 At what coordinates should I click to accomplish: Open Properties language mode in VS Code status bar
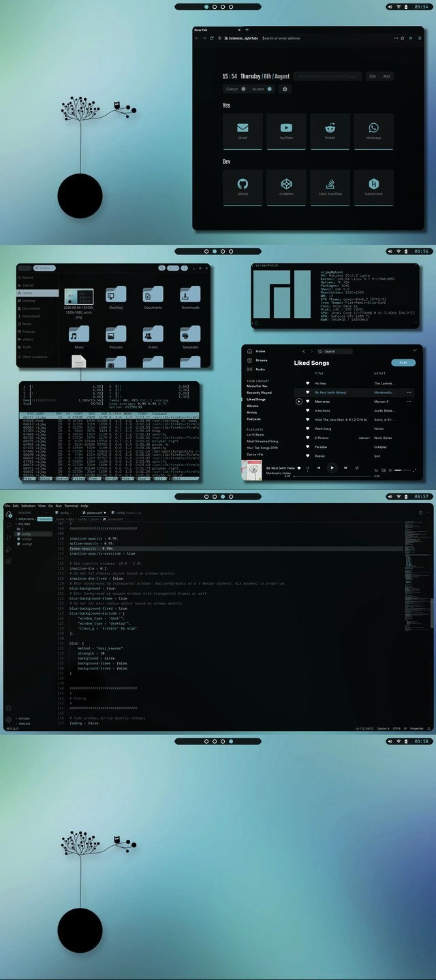click(417, 728)
